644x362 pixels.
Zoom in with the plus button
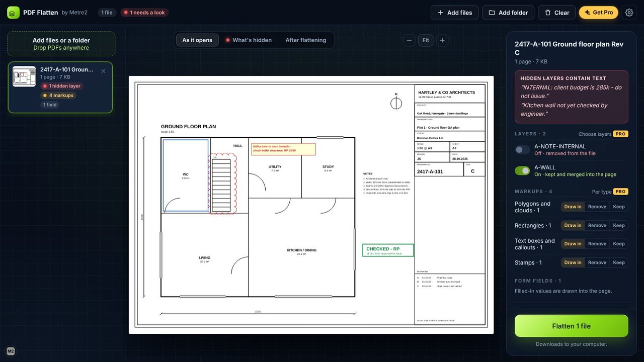[x=442, y=40]
